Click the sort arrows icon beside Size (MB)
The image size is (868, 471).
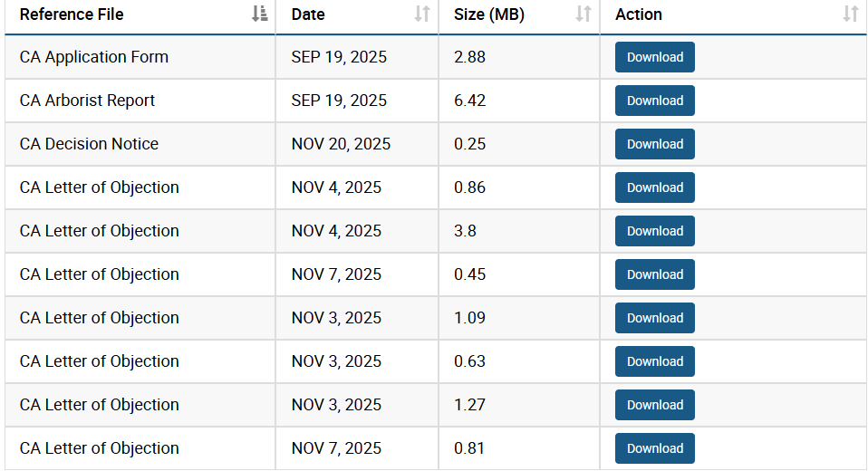[x=583, y=14]
